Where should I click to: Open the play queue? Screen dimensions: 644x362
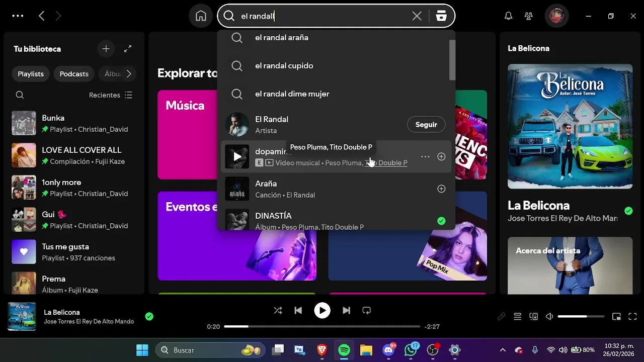[x=517, y=316]
